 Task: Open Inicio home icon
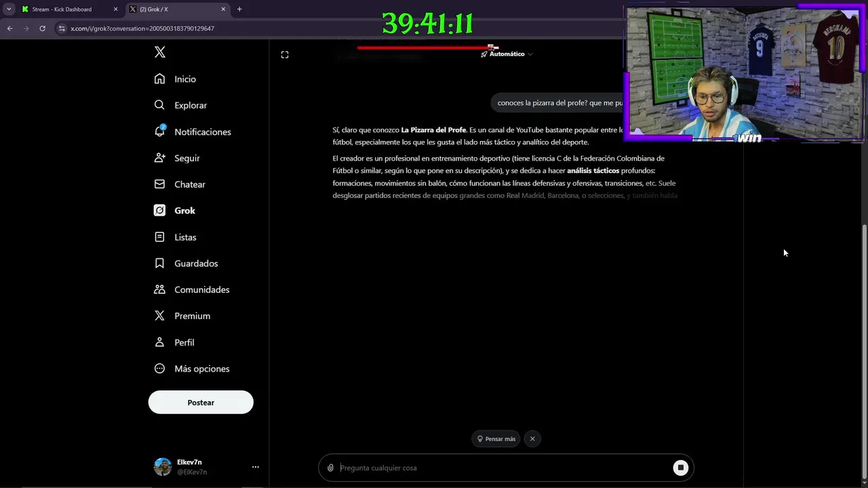click(159, 79)
